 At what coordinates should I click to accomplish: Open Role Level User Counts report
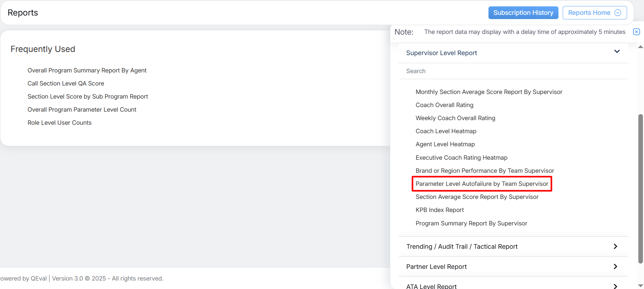tap(59, 123)
